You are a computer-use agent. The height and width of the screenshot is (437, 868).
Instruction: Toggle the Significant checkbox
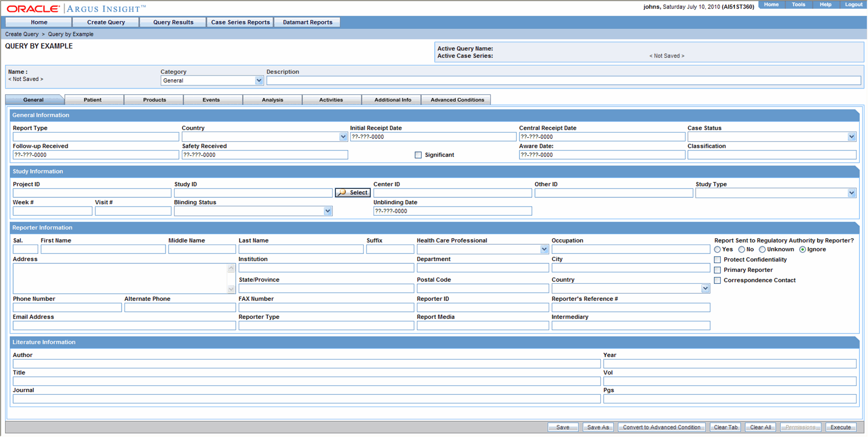coord(418,155)
